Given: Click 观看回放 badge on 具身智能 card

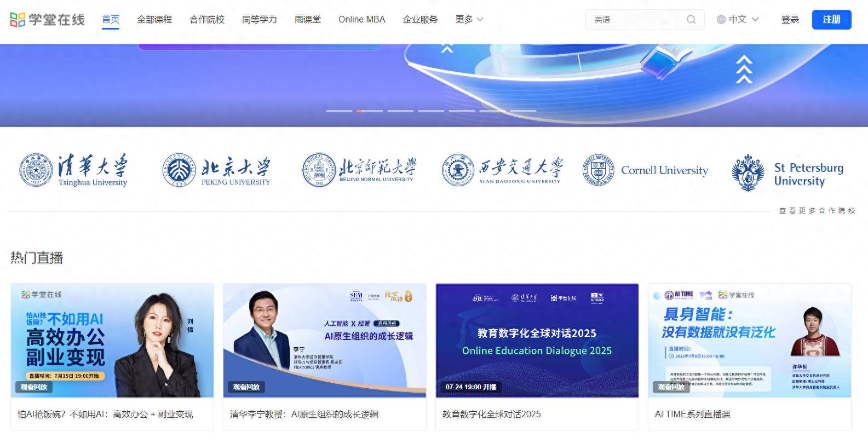Looking at the screenshot, I should (671, 387).
